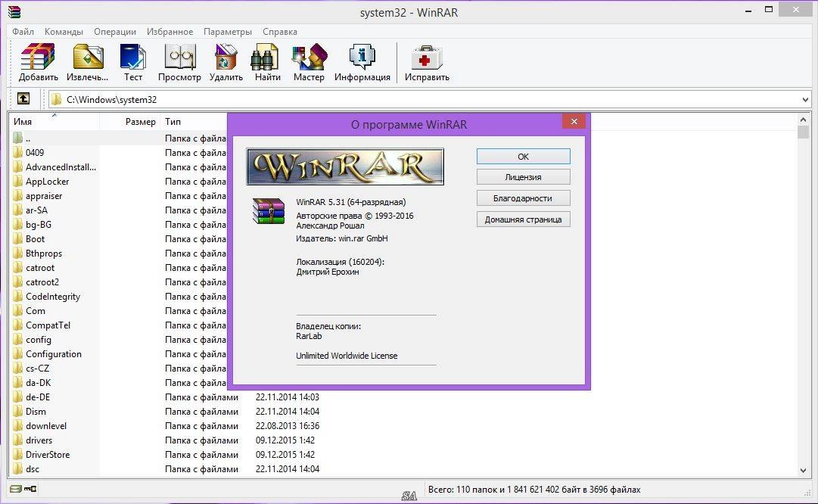This screenshot has height=504, width=818.
Task: Open the Операции menu
Action: (115, 31)
